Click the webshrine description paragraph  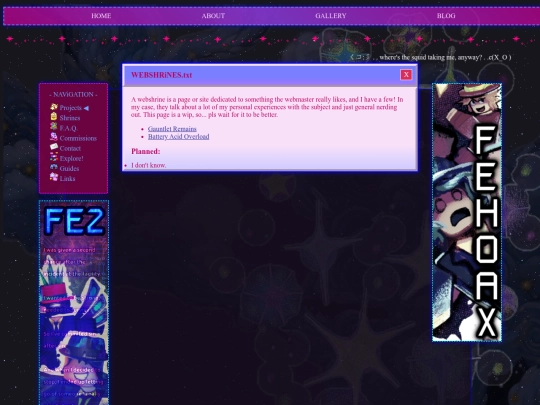pos(267,107)
